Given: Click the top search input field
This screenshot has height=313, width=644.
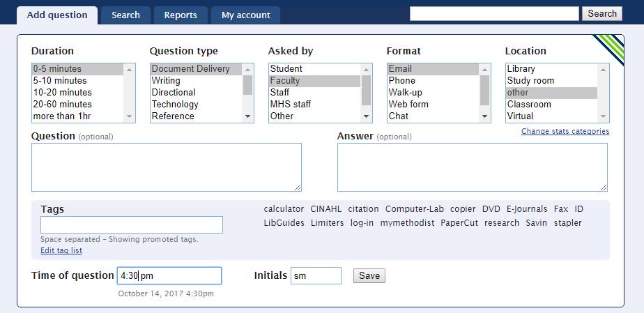Looking at the screenshot, I should pos(494,13).
